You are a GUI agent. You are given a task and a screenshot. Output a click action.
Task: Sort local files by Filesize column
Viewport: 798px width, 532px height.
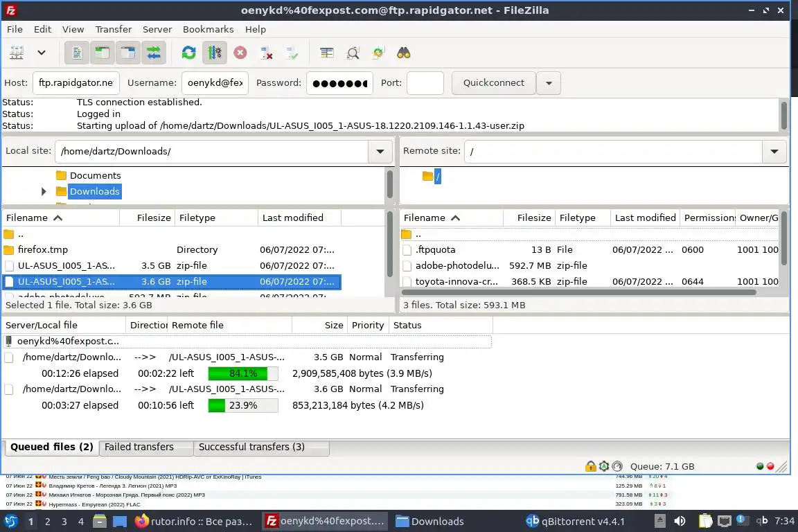[x=148, y=218]
